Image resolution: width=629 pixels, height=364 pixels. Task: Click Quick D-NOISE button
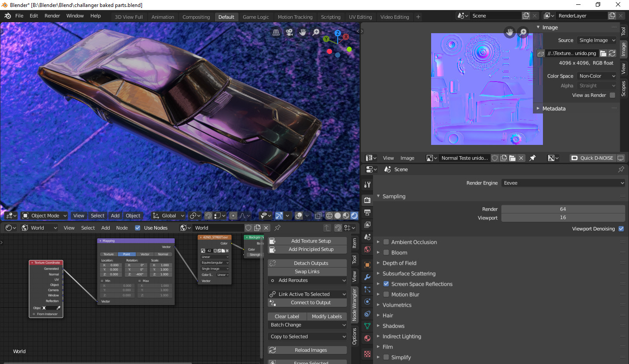click(593, 158)
